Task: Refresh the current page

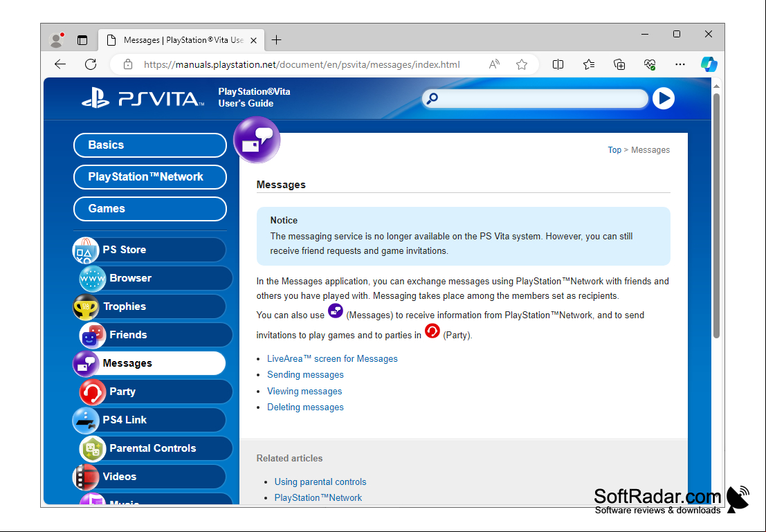Action: click(91, 64)
